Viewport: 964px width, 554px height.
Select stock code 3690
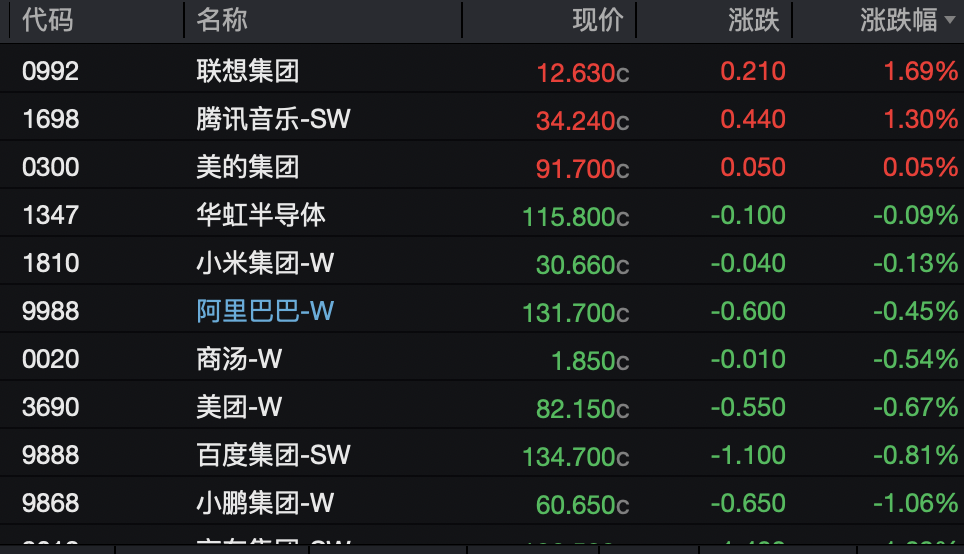(x=50, y=407)
